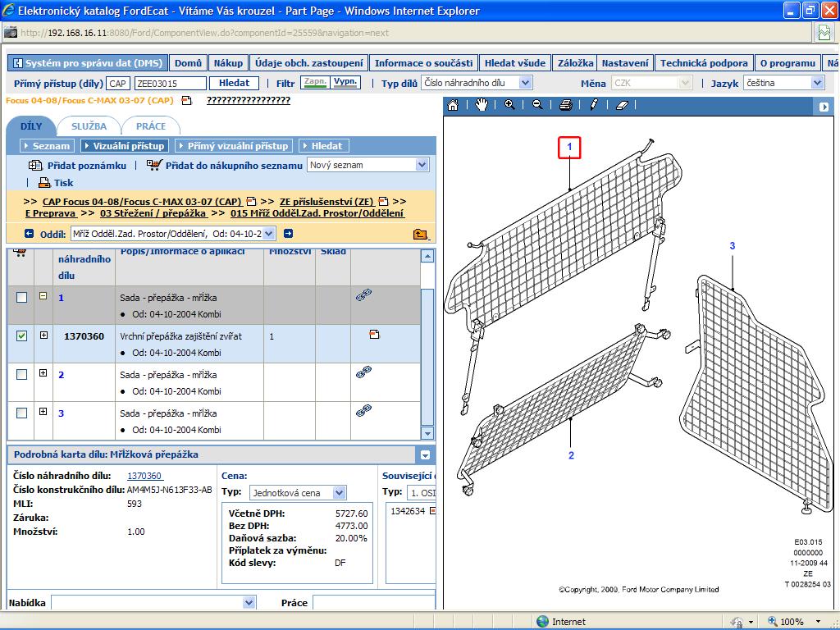Open the Nastavení menu

(x=625, y=63)
